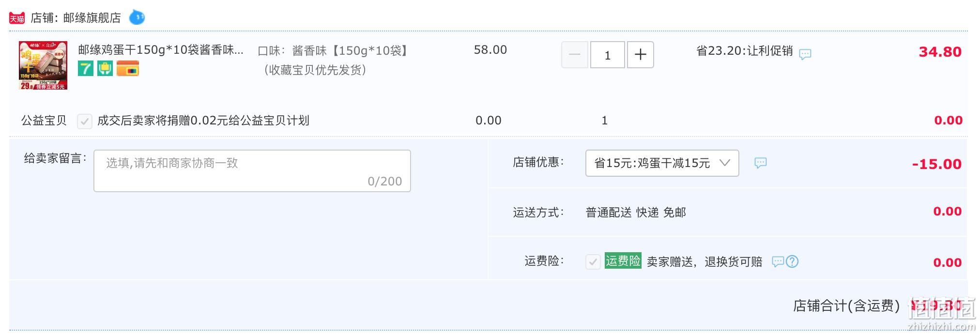
Task: Click the quantity input box
Action: pos(608,55)
